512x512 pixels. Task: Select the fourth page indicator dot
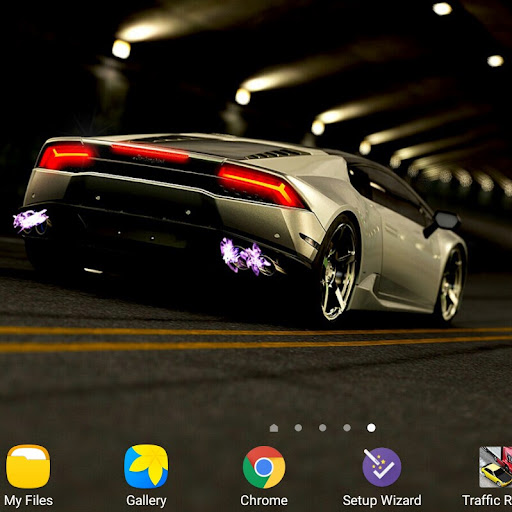(x=347, y=428)
